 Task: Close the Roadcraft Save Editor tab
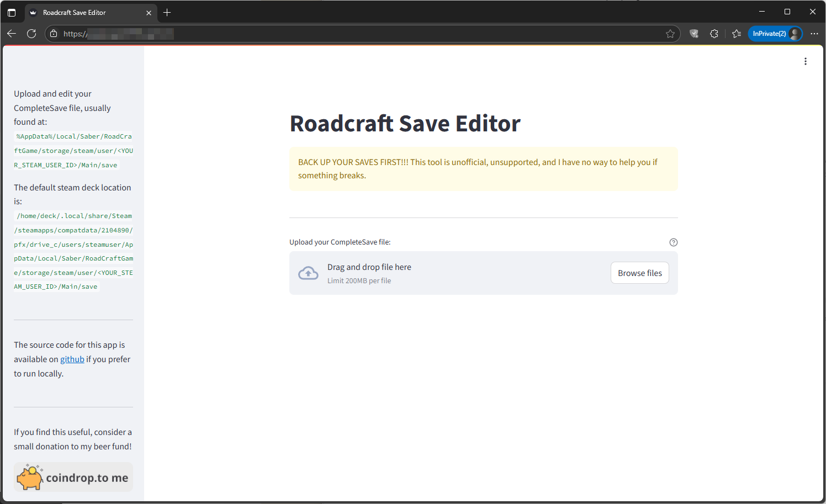coord(149,13)
